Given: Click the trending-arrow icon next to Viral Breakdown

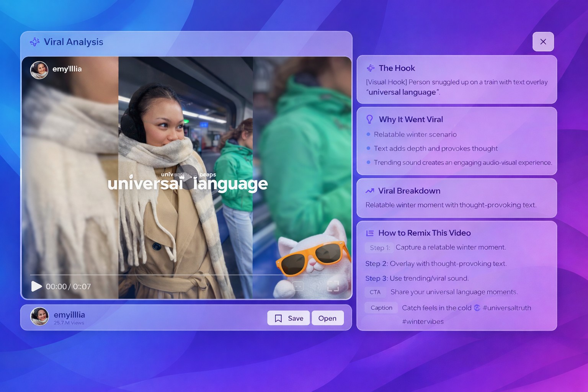Looking at the screenshot, I should click(369, 191).
